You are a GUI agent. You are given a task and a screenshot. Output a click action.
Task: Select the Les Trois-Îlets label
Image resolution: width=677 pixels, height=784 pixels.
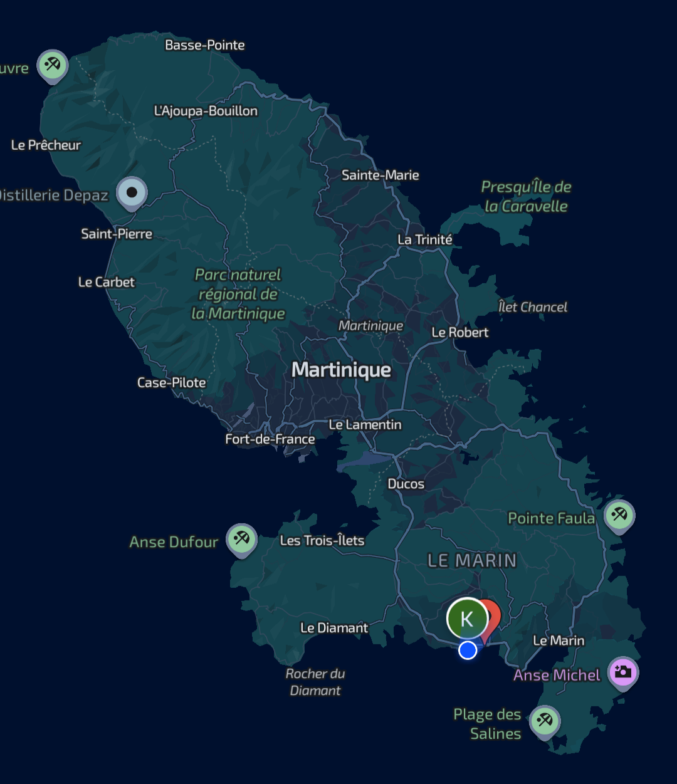(322, 540)
